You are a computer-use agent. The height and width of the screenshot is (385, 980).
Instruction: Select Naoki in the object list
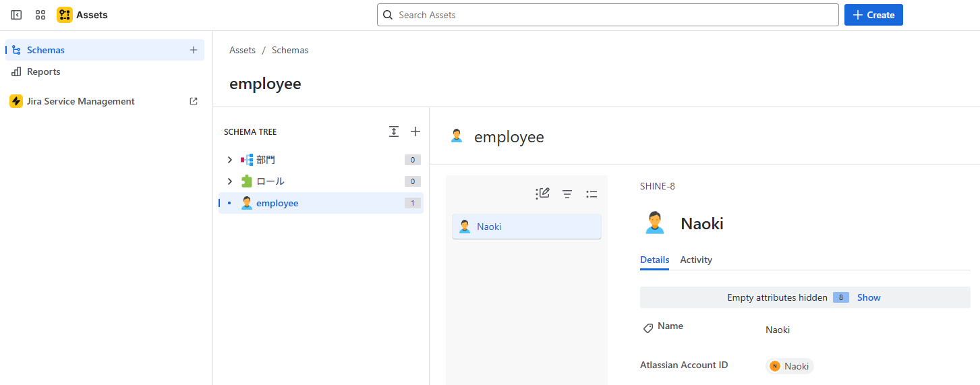[527, 227]
